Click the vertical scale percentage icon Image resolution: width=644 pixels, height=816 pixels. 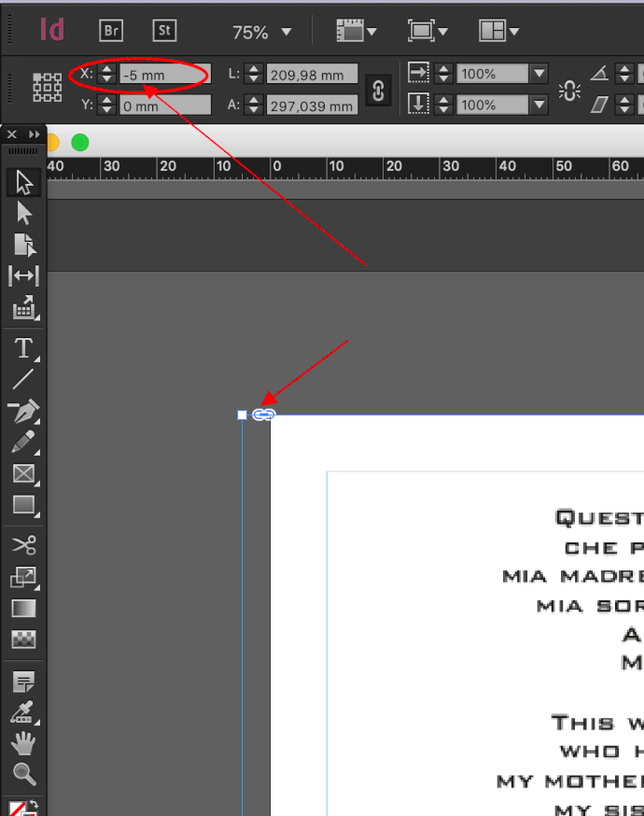418,104
